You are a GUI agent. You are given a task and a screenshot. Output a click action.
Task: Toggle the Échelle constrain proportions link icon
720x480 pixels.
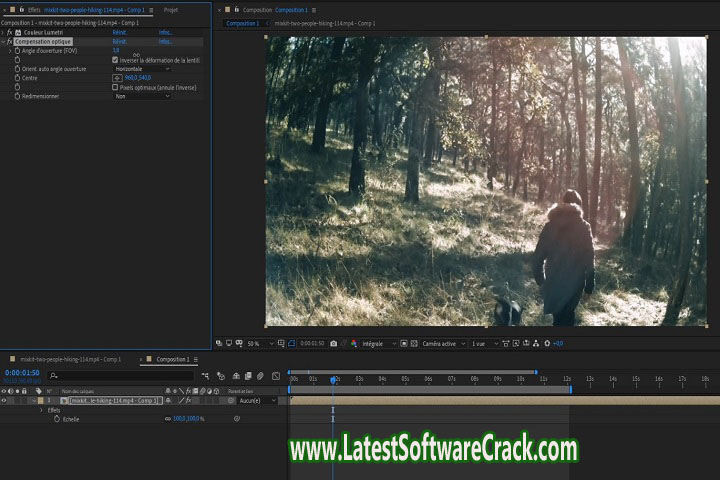point(167,419)
